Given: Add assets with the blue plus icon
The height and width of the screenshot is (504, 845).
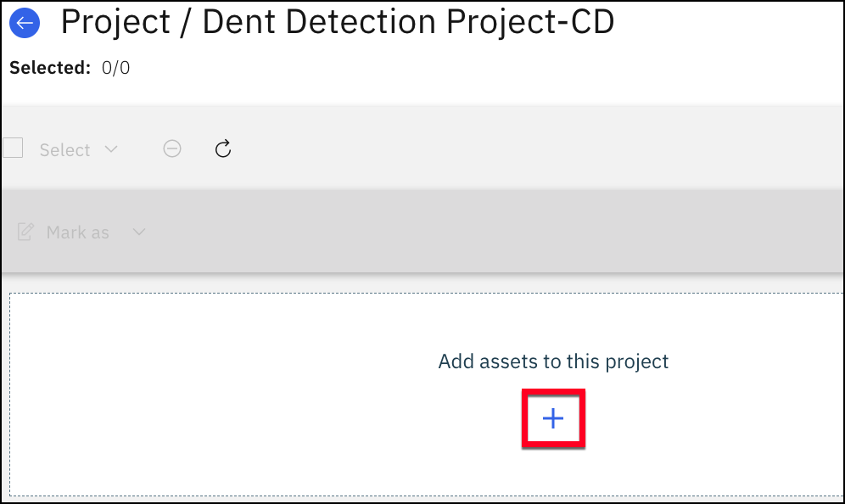Looking at the screenshot, I should point(553,418).
